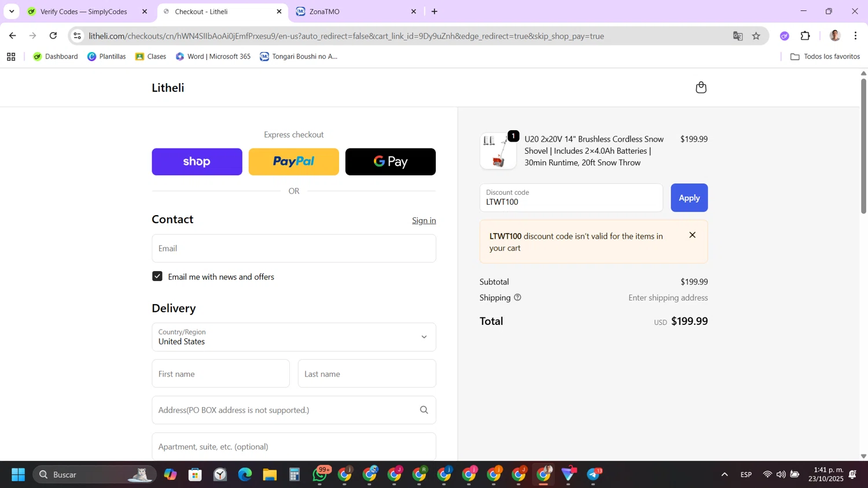This screenshot has height=488, width=868.
Task: Click the address search magnifier icon
Action: click(424, 410)
